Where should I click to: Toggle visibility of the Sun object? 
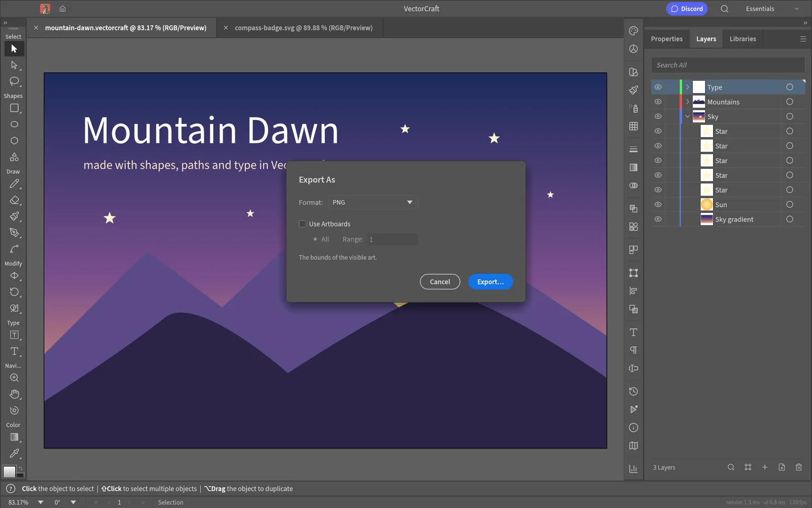658,205
